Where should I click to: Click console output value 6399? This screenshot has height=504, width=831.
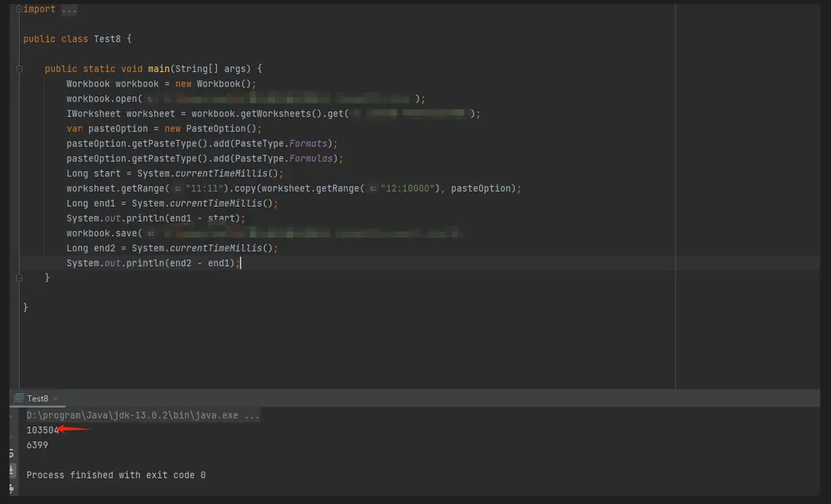37,445
